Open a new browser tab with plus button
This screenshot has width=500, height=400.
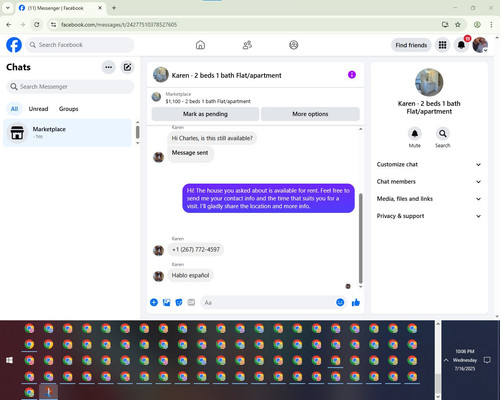(114, 8)
